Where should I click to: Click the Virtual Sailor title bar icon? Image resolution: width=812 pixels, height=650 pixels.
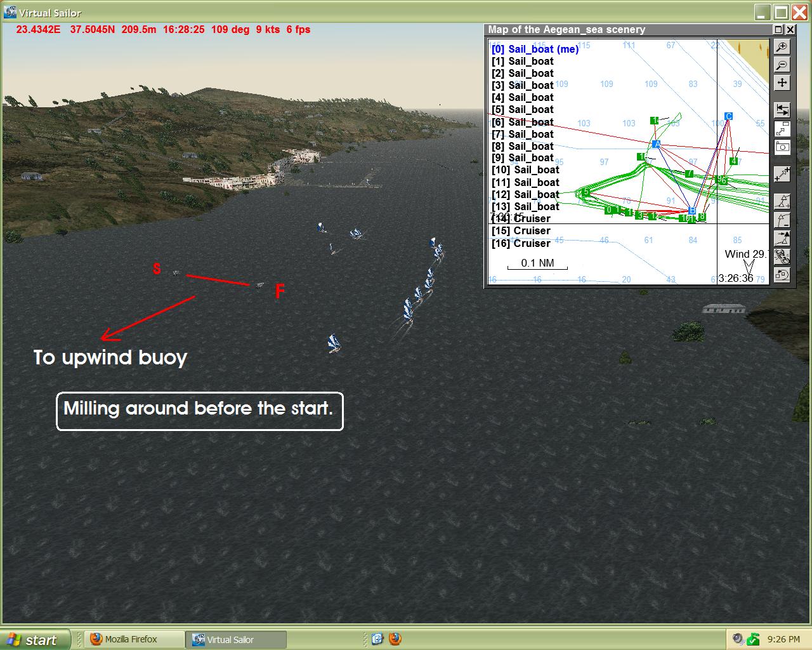tap(10, 11)
